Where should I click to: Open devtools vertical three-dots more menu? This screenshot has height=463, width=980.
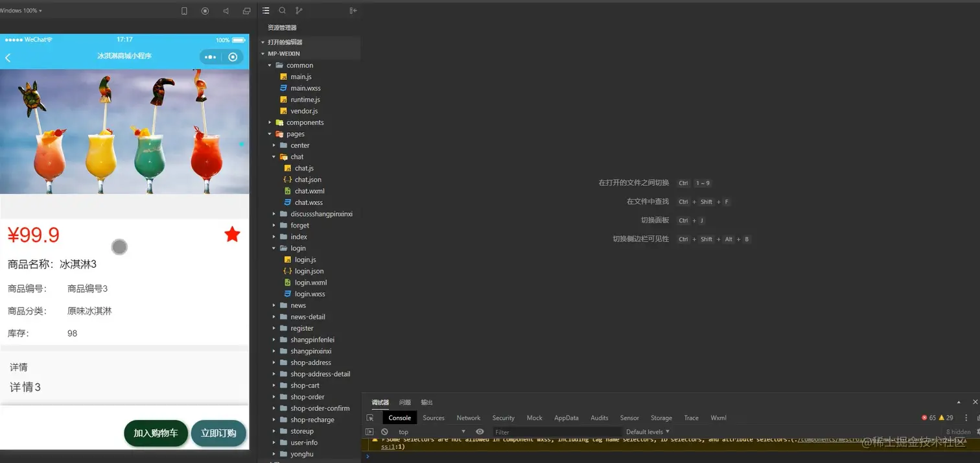966,418
